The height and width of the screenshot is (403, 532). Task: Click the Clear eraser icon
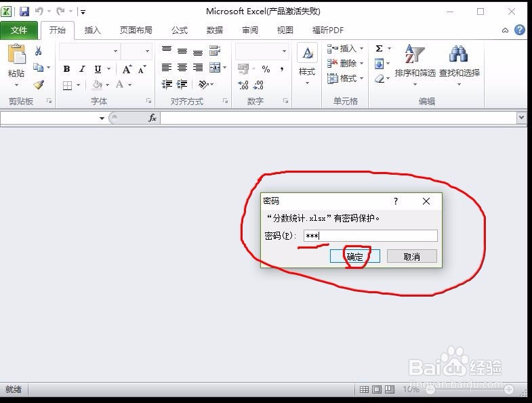pos(380,79)
